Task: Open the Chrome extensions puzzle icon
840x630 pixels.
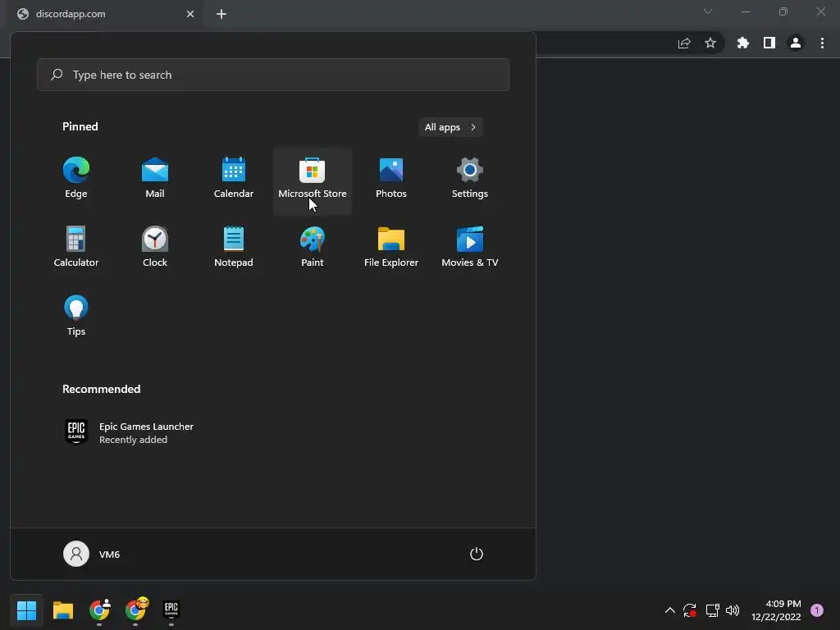Action: [743, 43]
